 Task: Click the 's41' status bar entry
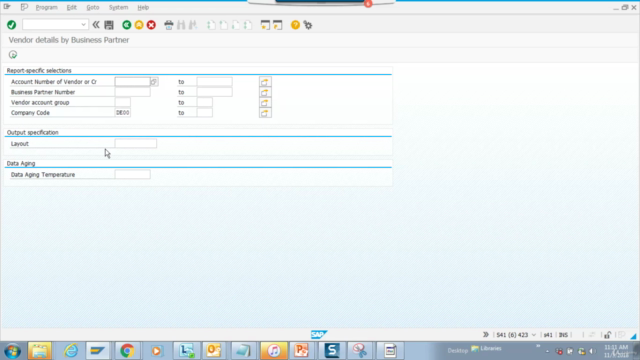click(548, 335)
